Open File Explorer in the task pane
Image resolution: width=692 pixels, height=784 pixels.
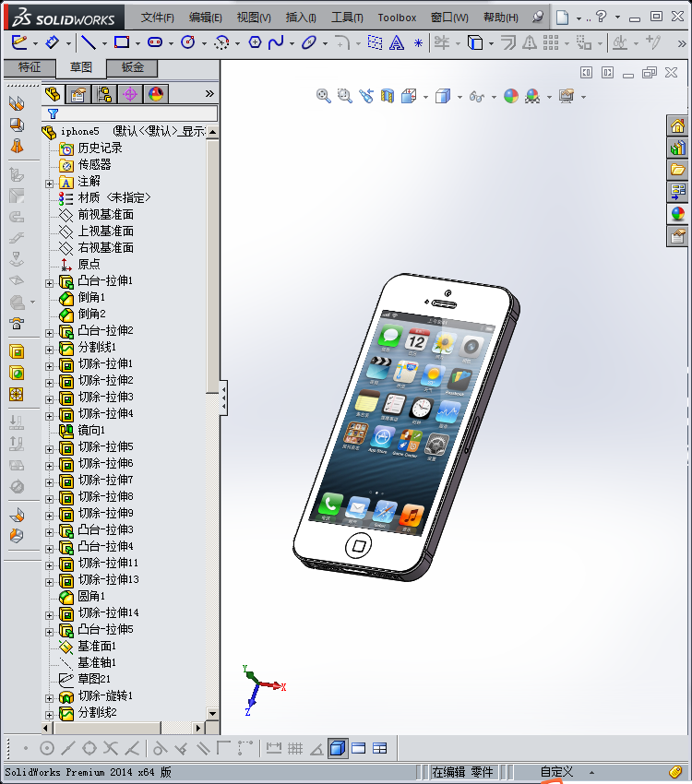click(677, 170)
